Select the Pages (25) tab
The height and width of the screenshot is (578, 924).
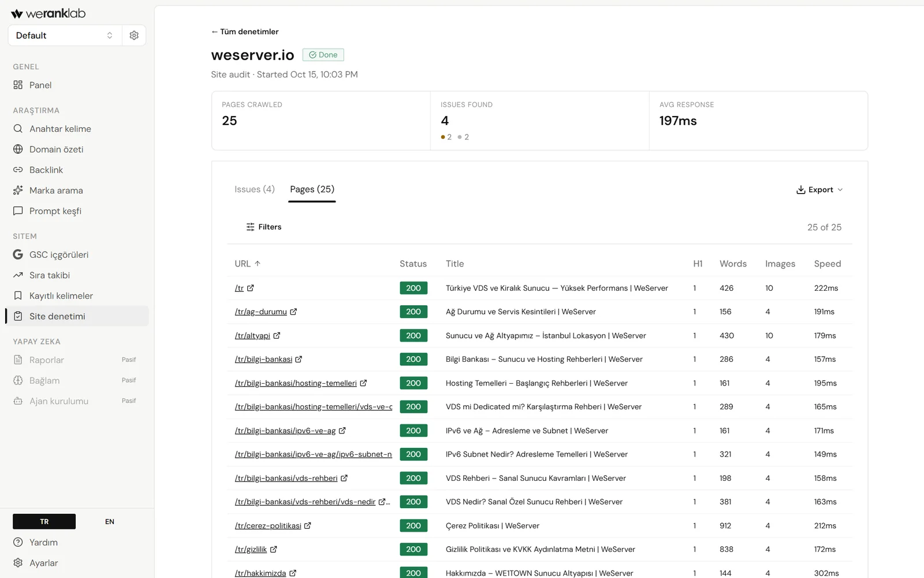tap(312, 189)
